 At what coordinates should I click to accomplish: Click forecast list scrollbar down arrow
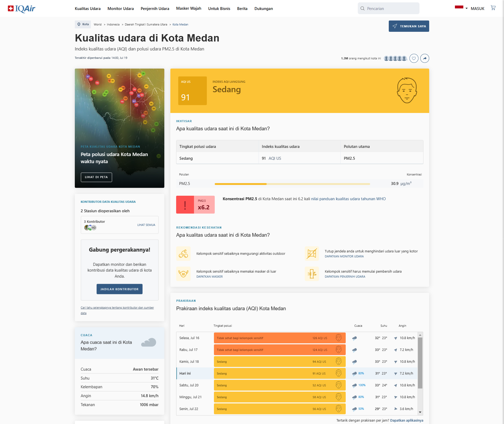pos(420,412)
